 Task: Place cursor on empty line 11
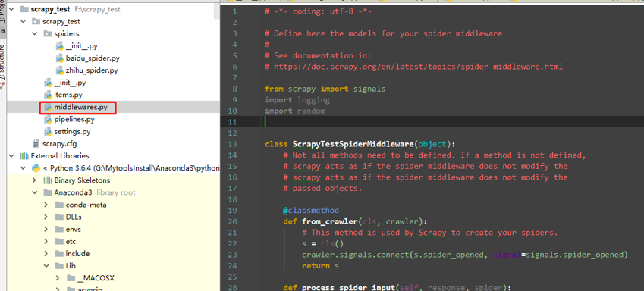click(432, 122)
